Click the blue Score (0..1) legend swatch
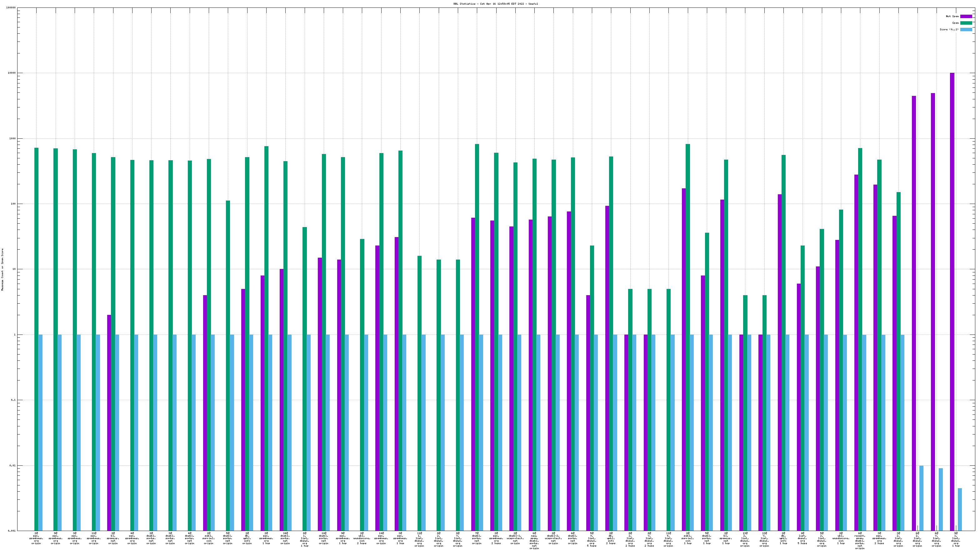This screenshot has height=551, width=980. coord(966,29)
